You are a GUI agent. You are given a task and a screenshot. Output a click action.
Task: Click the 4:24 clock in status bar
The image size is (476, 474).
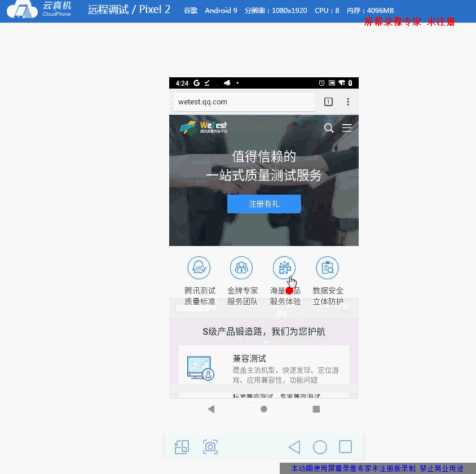pyautogui.click(x=182, y=83)
